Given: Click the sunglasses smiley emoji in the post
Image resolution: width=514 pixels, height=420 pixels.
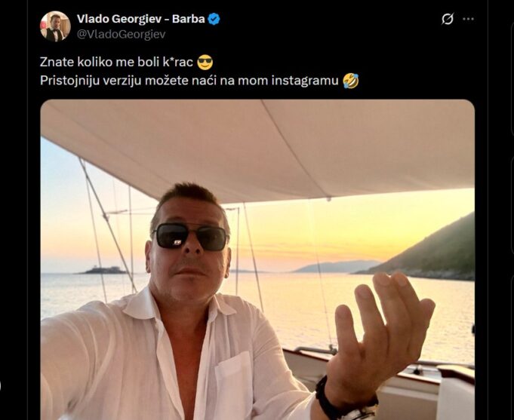Looking at the screenshot, I should (x=205, y=62).
